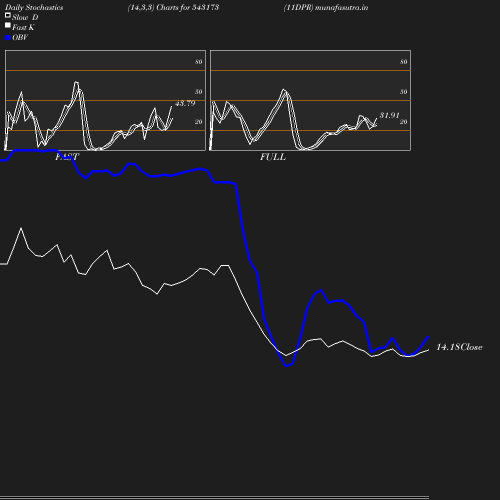Click the '14.18Close' price label
The width and height of the screenshot is (500, 500).
click(459, 347)
